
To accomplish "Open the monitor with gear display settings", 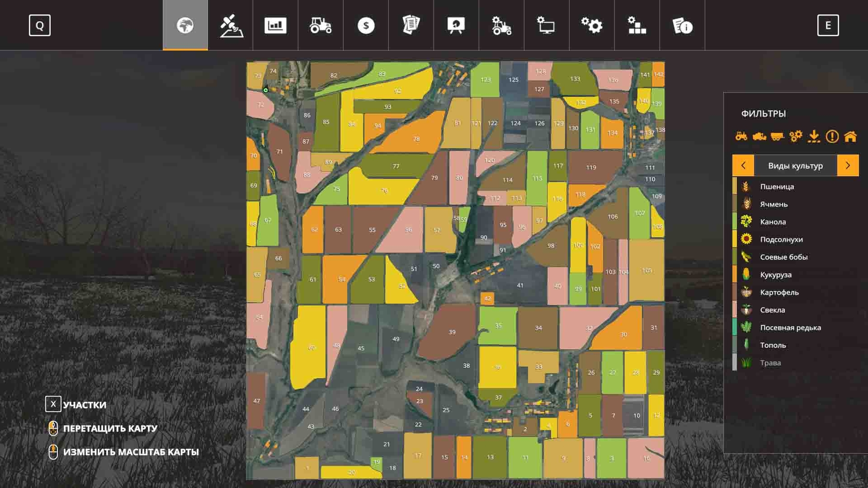I will [x=546, y=26].
